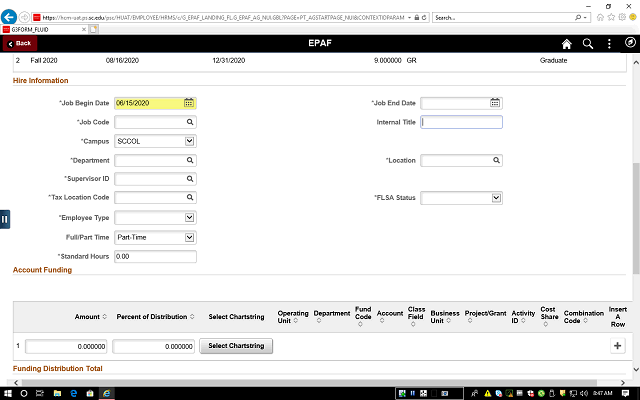Click the vertical page scrollbar thumb
The width and height of the screenshot is (640, 400).
tap(636, 218)
